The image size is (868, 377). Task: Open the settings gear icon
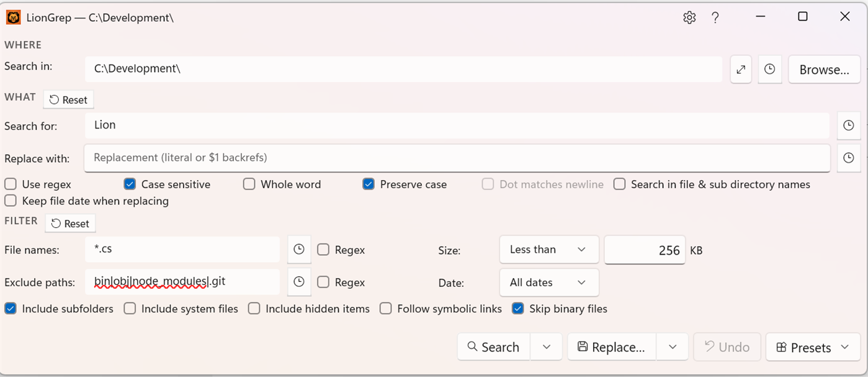click(689, 17)
